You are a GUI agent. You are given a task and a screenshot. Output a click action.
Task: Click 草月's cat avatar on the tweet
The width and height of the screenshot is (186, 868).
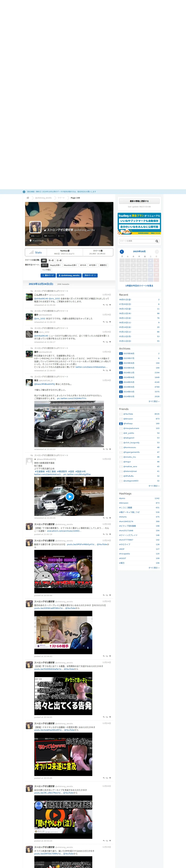29,382
